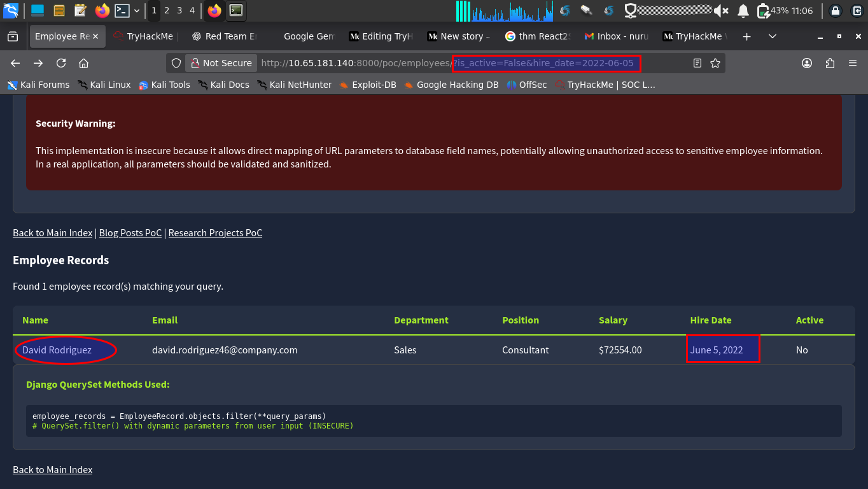Image resolution: width=868 pixels, height=489 pixels.
Task: Open Kali Forums bookmark
Action: [x=38, y=85]
